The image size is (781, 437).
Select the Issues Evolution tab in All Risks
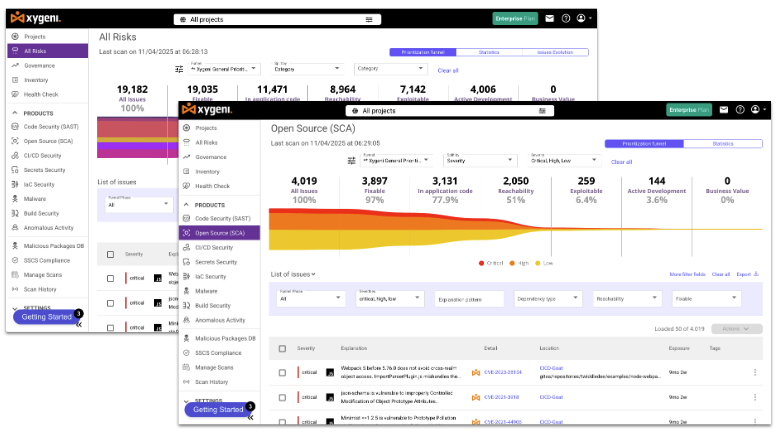click(x=562, y=52)
